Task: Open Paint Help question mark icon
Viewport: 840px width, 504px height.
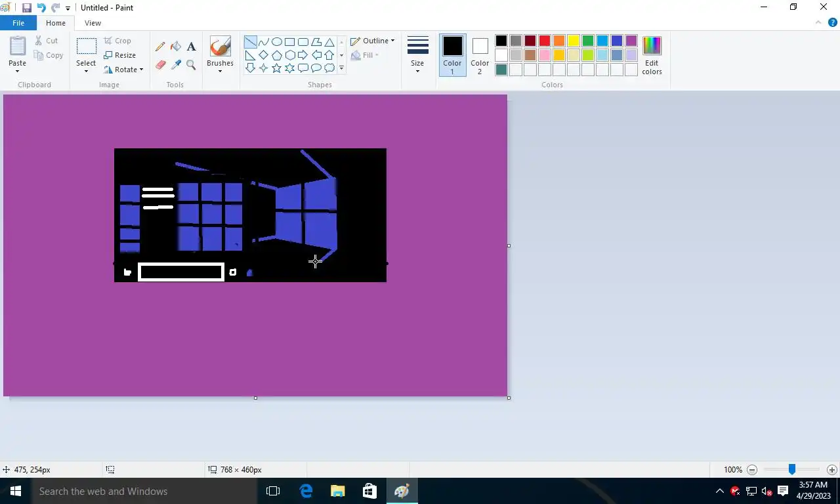Action: 833,22
